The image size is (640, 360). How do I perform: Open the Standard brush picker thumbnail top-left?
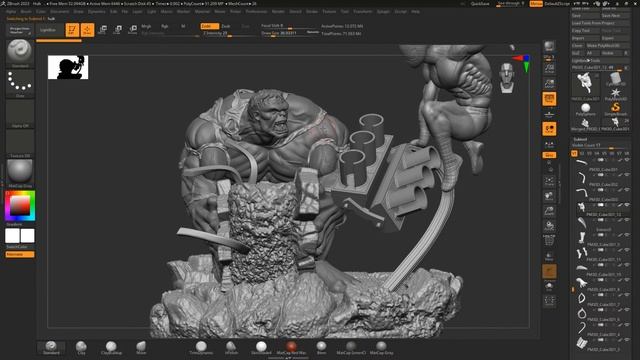point(20,53)
